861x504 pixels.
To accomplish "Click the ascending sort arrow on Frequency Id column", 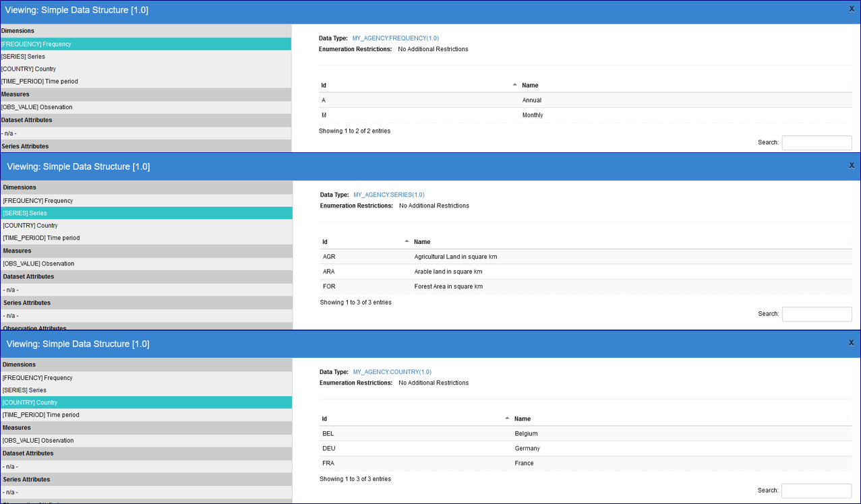I will click(x=514, y=84).
